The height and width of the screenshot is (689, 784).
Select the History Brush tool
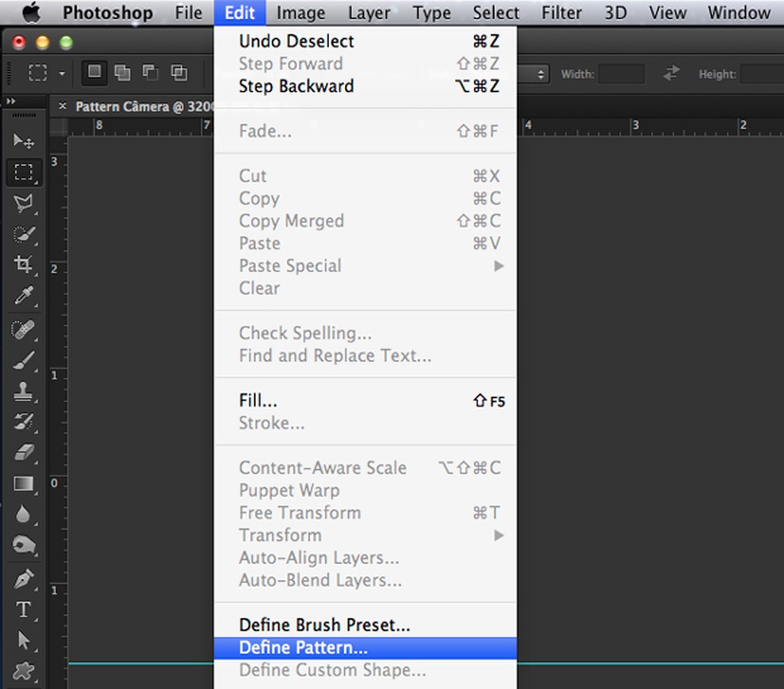tap(23, 422)
